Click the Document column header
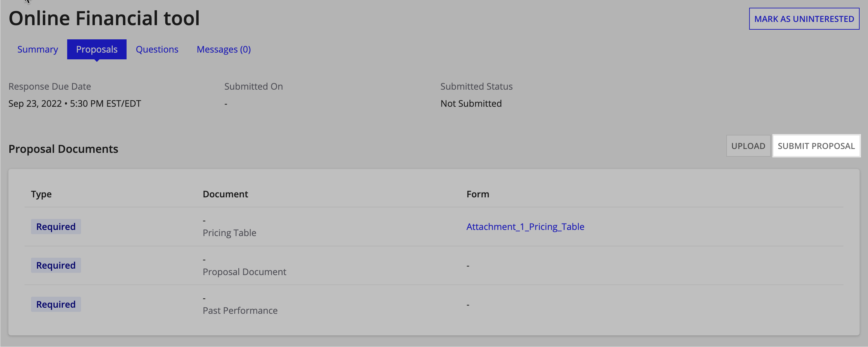 [225, 194]
